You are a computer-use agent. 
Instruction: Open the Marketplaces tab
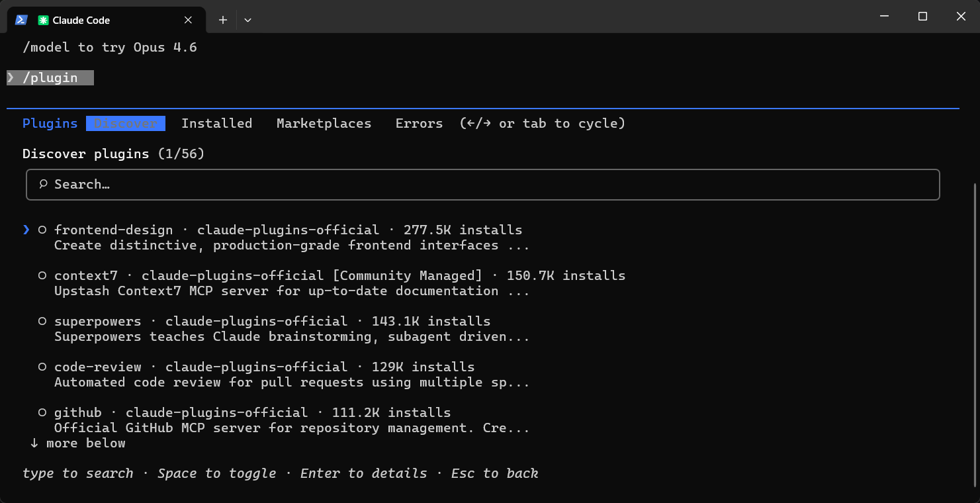[324, 123]
